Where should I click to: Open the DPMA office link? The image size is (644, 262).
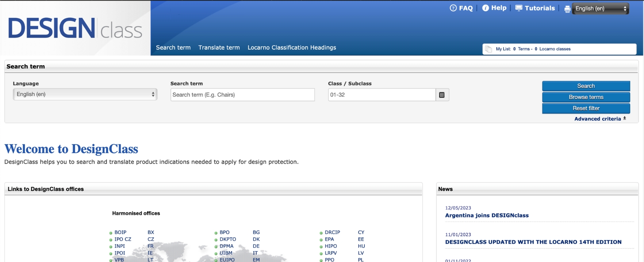[x=226, y=246]
